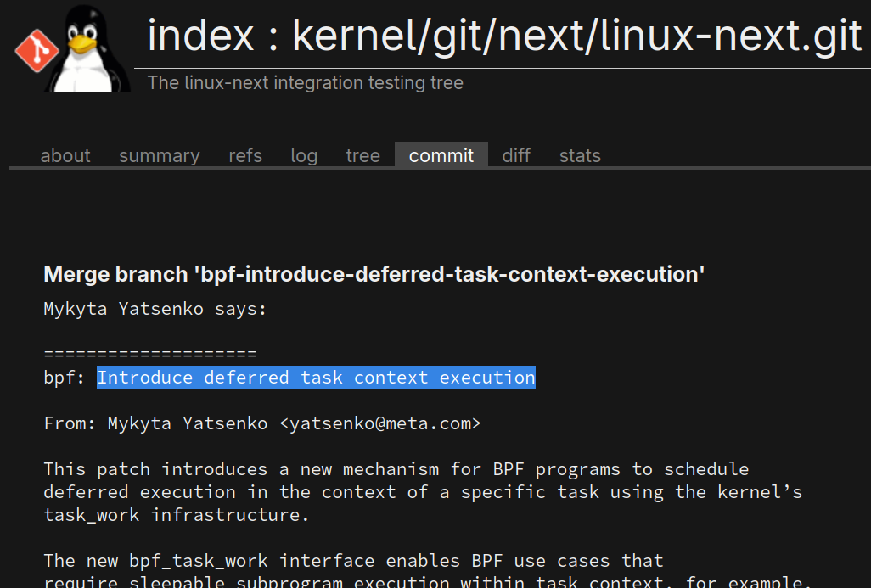
Task: Switch to the about tab
Action: point(65,156)
